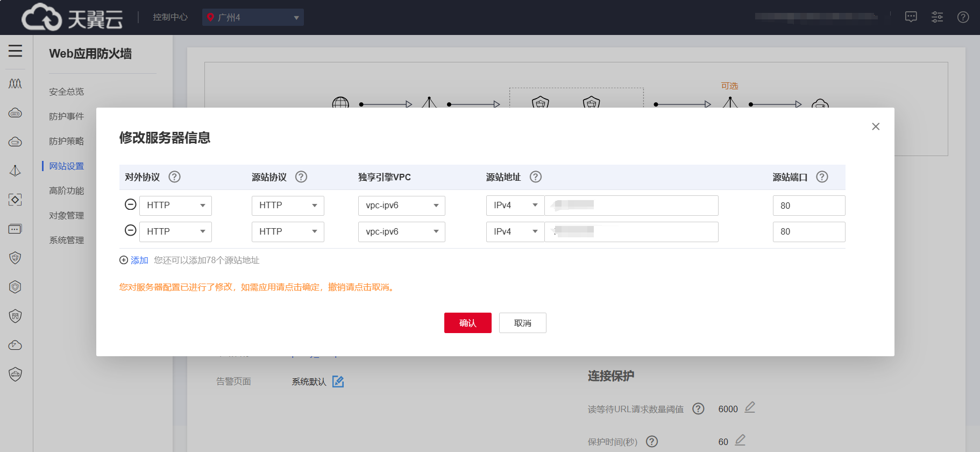
Task: Open the hamburger menu in the sidebar
Action: (15, 51)
